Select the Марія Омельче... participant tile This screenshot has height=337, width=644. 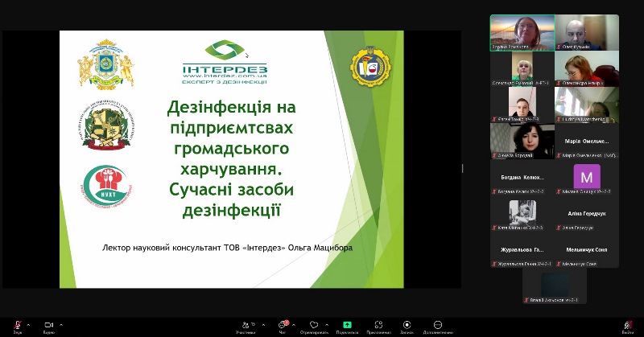tap(587, 141)
